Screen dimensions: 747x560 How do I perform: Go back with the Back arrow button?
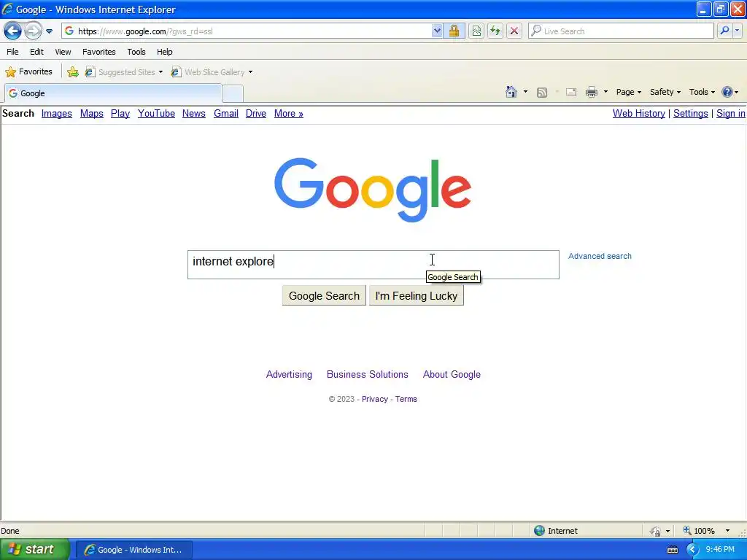[x=12, y=31]
